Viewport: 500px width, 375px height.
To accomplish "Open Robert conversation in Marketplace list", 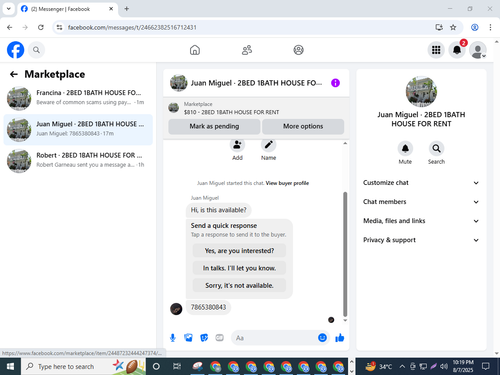I will click(78, 161).
